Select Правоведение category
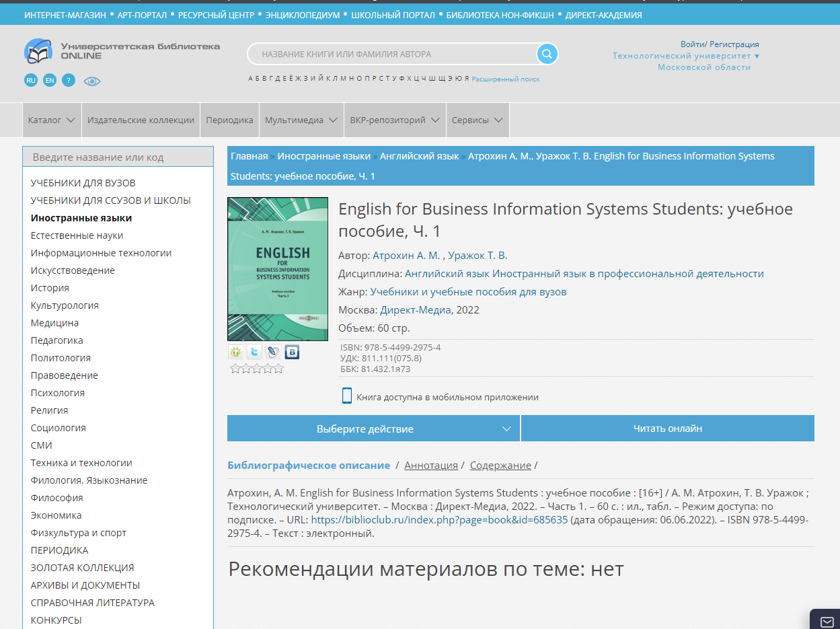This screenshot has width=840, height=629. tap(65, 375)
